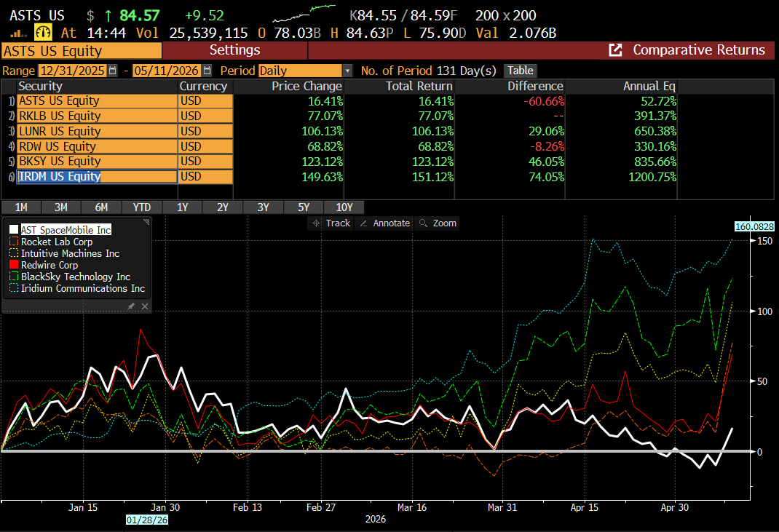Viewport: 779px width, 532px height.
Task: Open calendar picker for start date 12/31/2025
Action: pyautogui.click(x=113, y=71)
